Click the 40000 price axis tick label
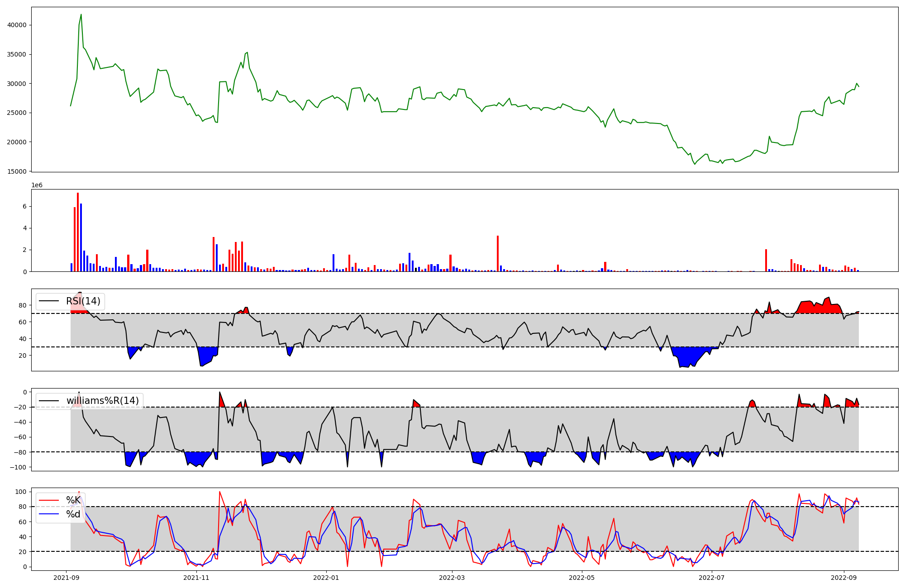 coord(17,25)
